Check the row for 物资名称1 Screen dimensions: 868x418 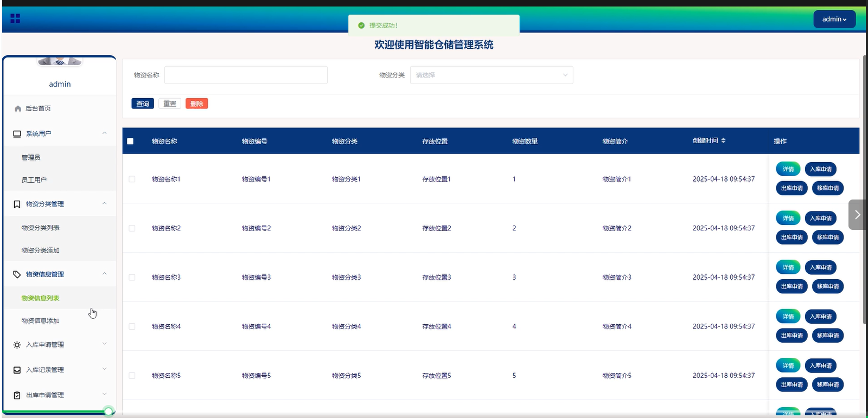132,179
